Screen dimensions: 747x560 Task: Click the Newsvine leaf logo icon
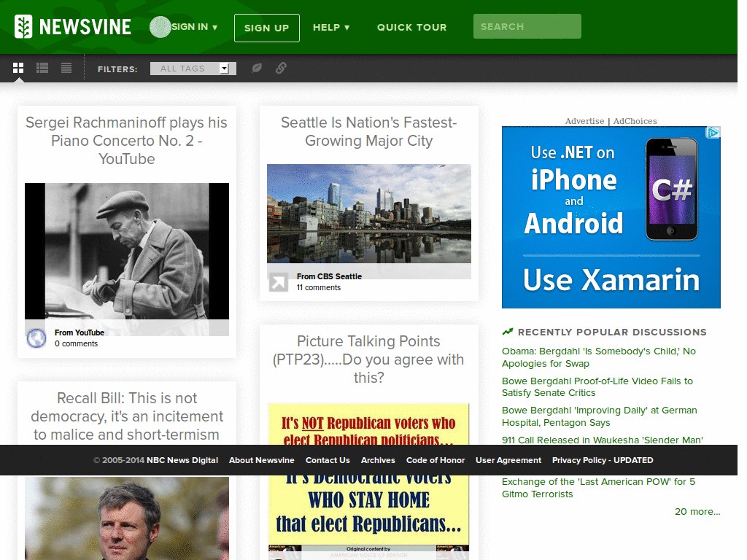23,26
